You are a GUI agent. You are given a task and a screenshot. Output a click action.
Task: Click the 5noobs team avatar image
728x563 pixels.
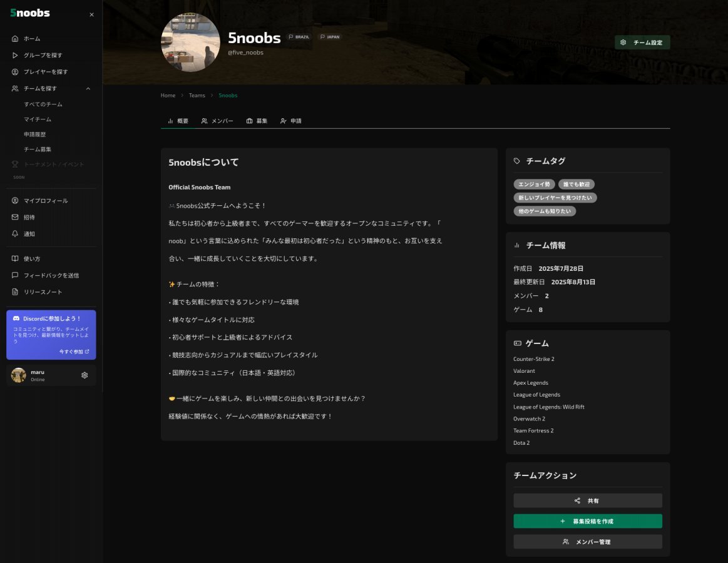pos(190,43)
